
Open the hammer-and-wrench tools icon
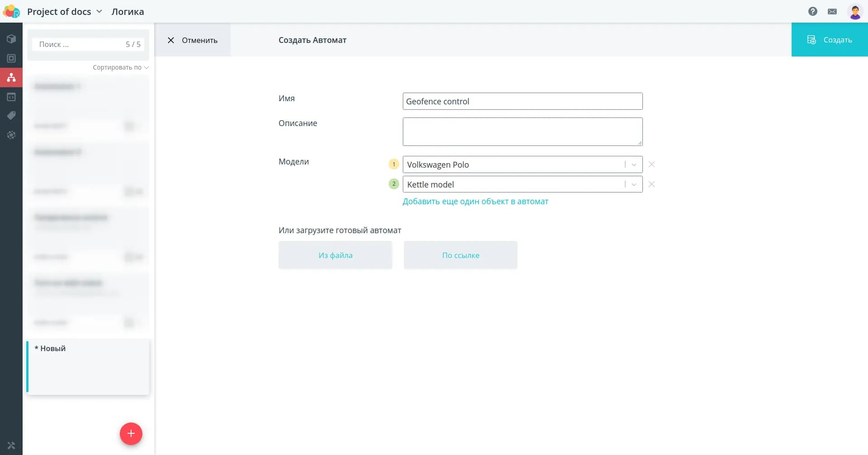click(x=11, y=445)
